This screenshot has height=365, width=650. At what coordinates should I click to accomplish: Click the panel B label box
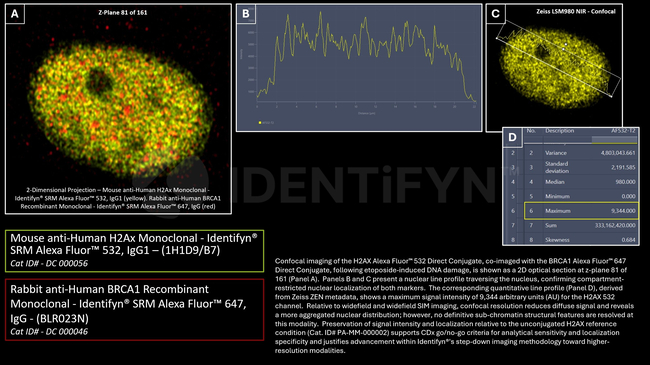(246, 14)
